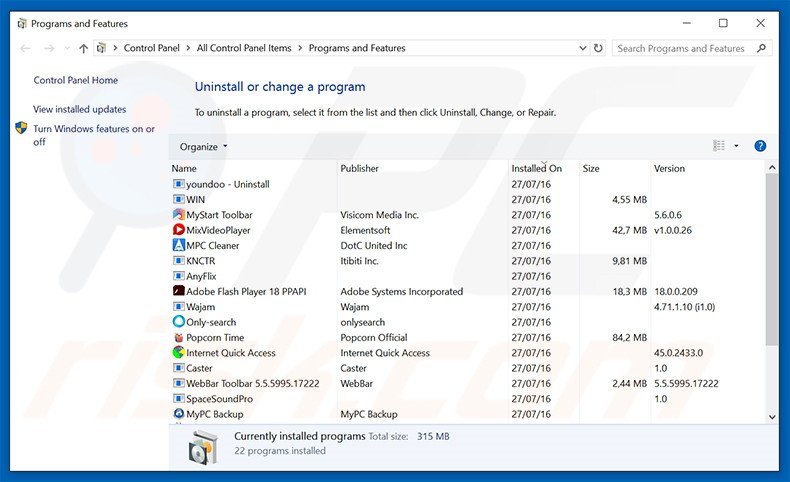Click the search magnifier icon

coord(761,48)
